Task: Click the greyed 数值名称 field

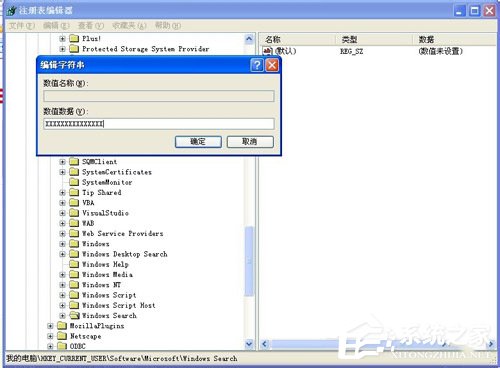Action: click(x=159, y=96)
